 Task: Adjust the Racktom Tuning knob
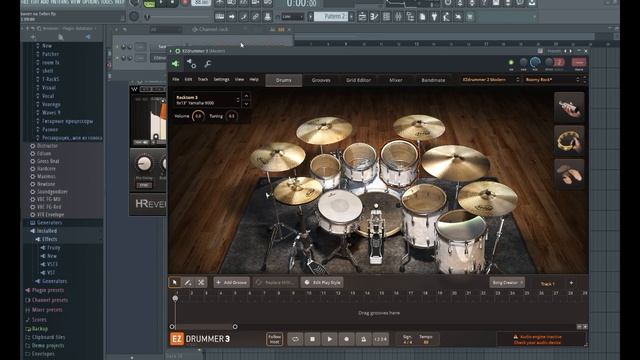[x=231, y=116]
